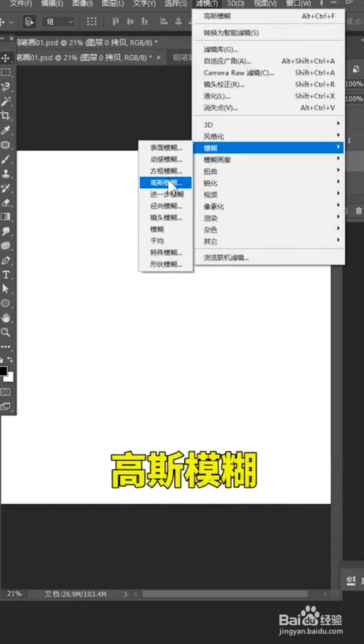This screenshot has height=644, width=364.
Task: Select the Sponge tool
Action: [6, 246]
